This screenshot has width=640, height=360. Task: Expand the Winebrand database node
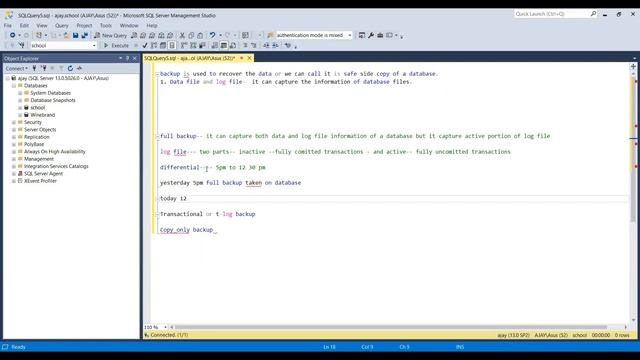20,115
